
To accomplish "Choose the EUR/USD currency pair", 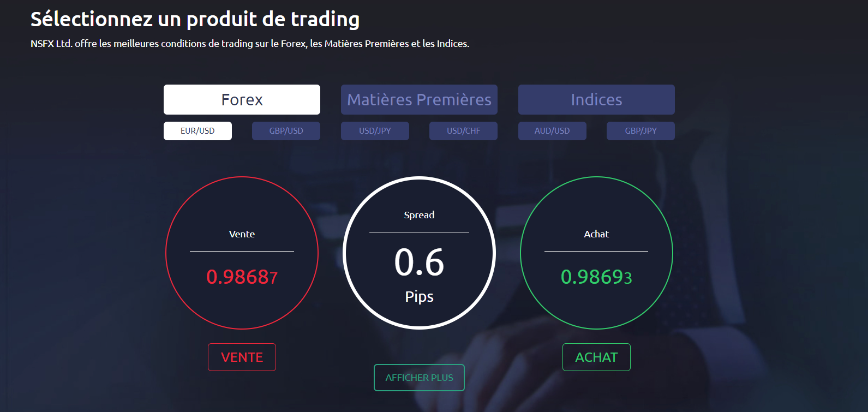I will point(197,131).
